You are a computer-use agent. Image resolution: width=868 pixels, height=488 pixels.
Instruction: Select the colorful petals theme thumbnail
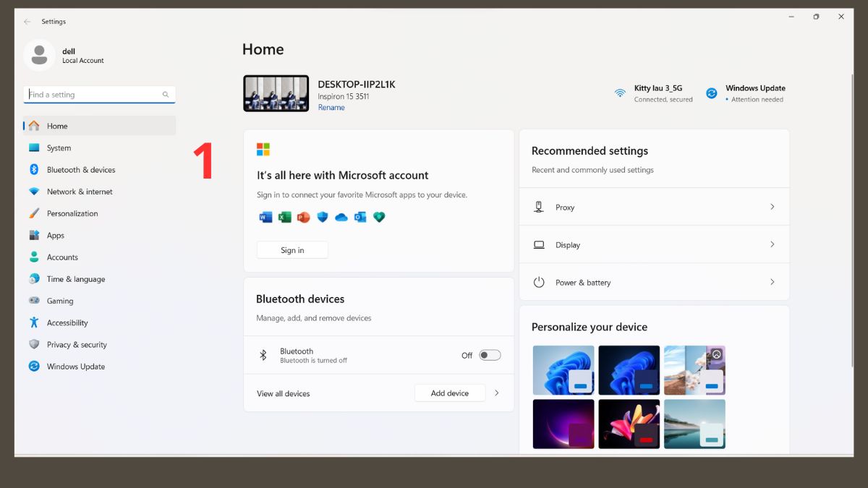point(629,424)
